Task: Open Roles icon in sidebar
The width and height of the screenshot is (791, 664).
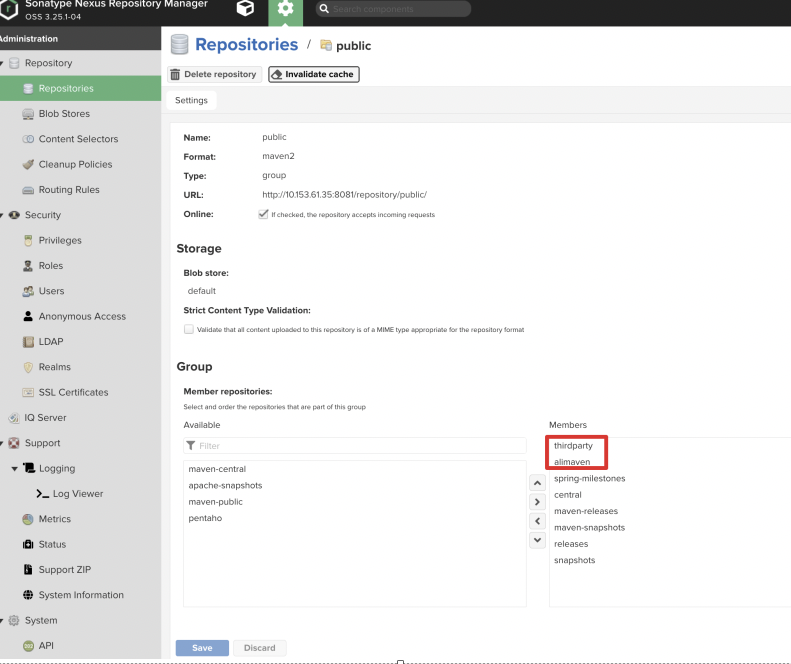Action: (28, 266)
